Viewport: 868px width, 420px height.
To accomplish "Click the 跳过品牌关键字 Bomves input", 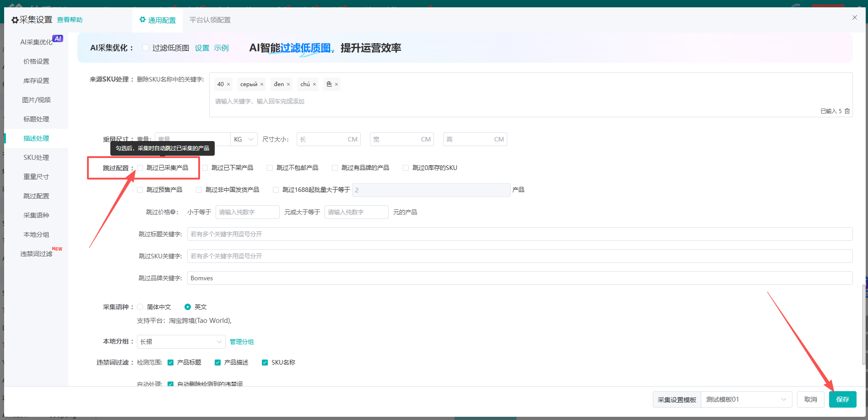I will click(520, 278).
